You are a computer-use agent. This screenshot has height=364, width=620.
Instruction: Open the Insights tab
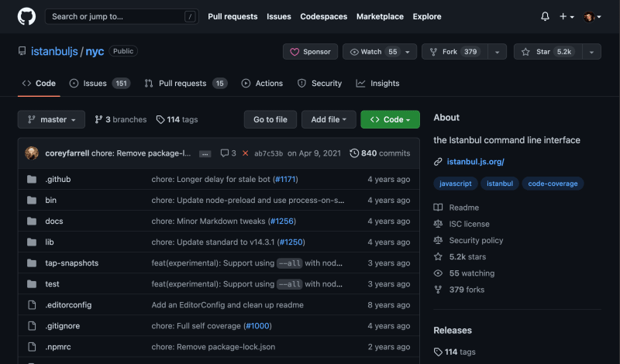[x=377, y=84]
